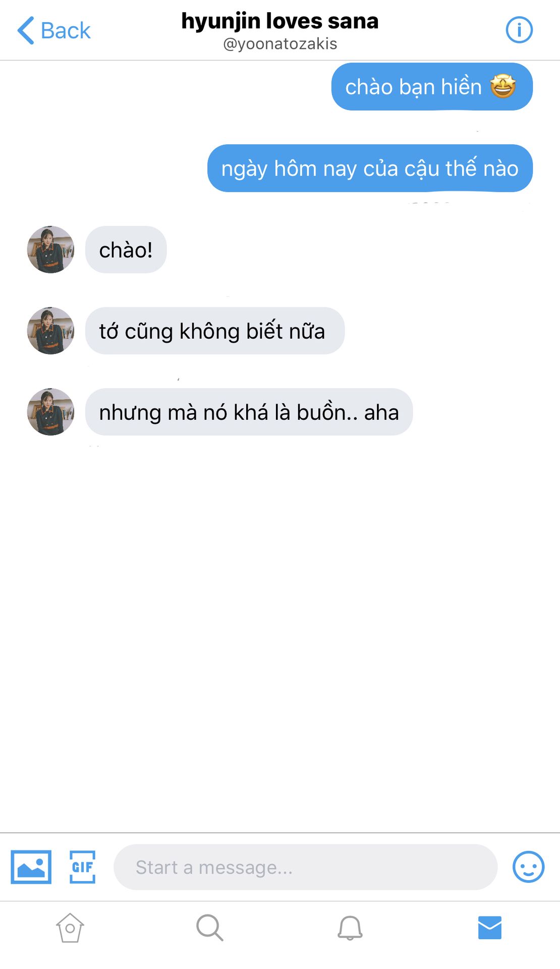Image resolution: width=560 pixels, height=969 pixels.
Task: Open Messages envelope tab
Action: (x=490, y=928)
